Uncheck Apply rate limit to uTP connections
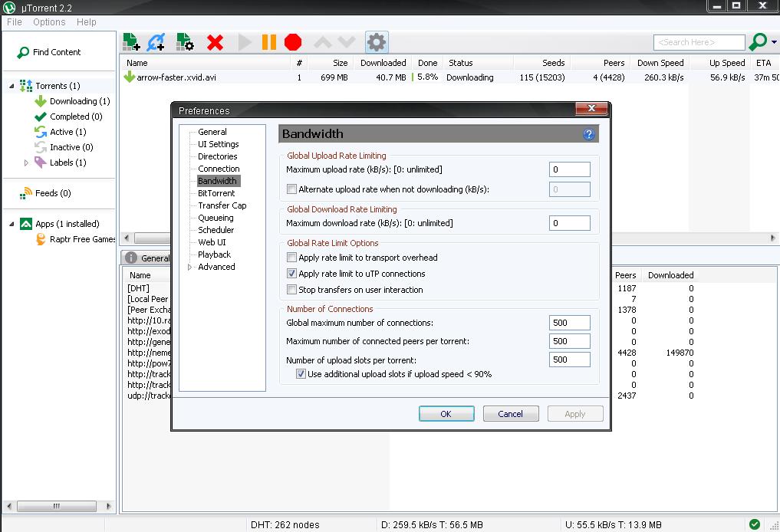The width and height of the screenshot is (780, 532). [x=292, y=274]
